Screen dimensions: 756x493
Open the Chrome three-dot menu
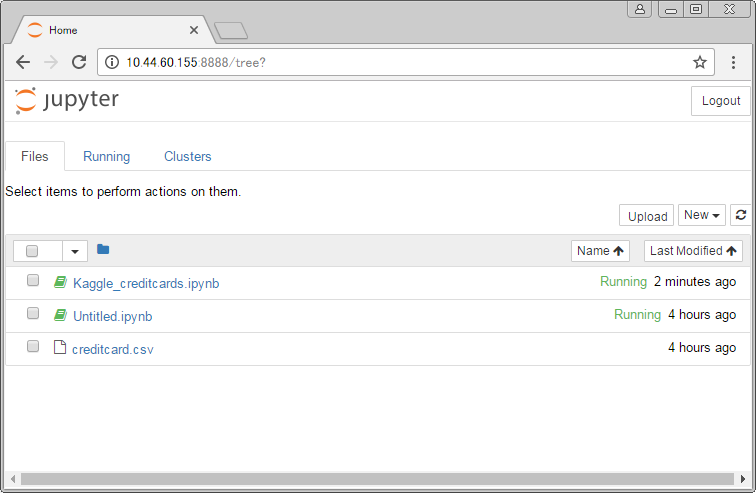[733, 62]
